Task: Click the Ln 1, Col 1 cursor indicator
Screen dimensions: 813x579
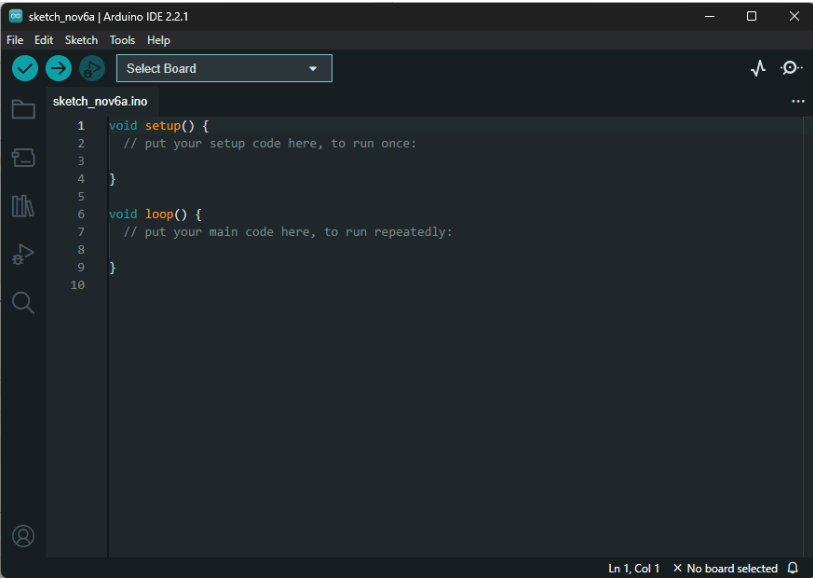Action: click(x=634, y=568)
